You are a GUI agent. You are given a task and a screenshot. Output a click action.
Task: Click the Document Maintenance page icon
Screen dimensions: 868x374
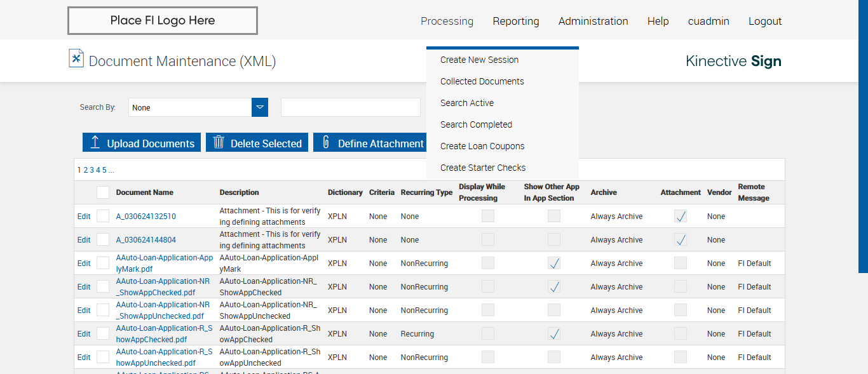pos(76,58)
